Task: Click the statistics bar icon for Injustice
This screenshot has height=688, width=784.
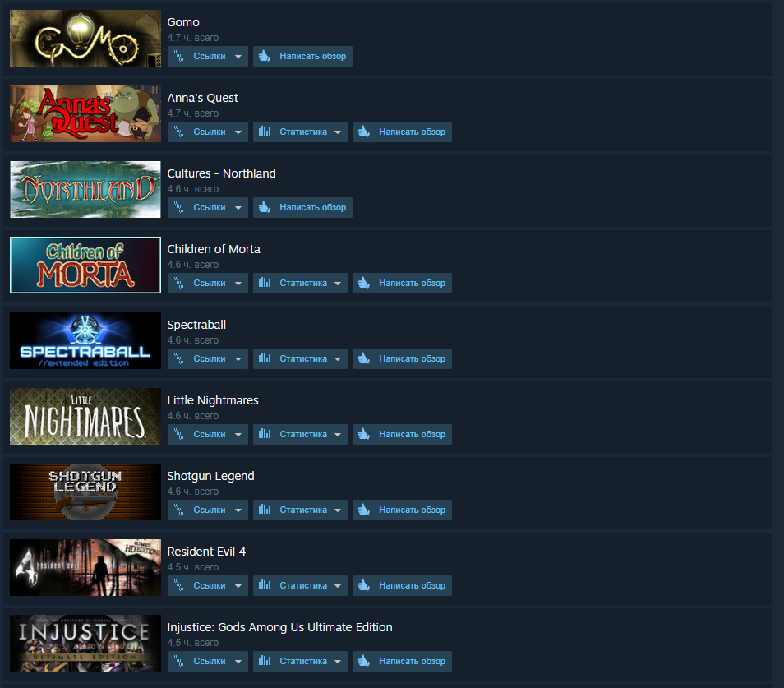Action: click(265, 661)
